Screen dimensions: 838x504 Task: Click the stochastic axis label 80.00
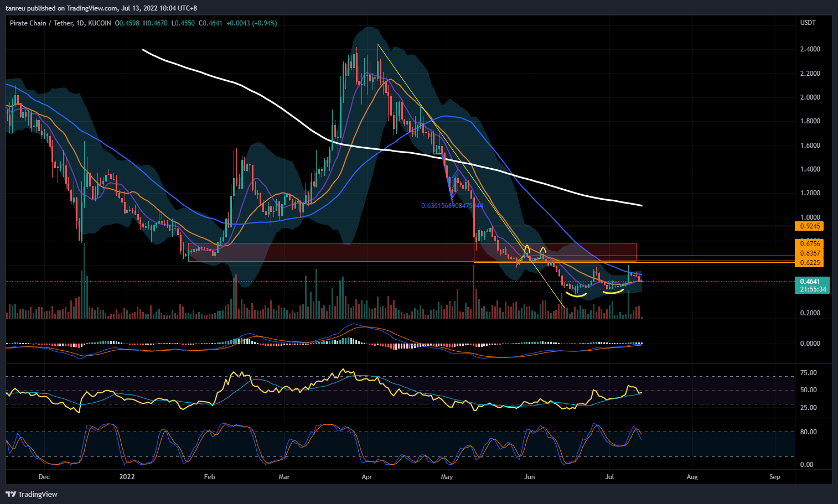coord(809,432)
